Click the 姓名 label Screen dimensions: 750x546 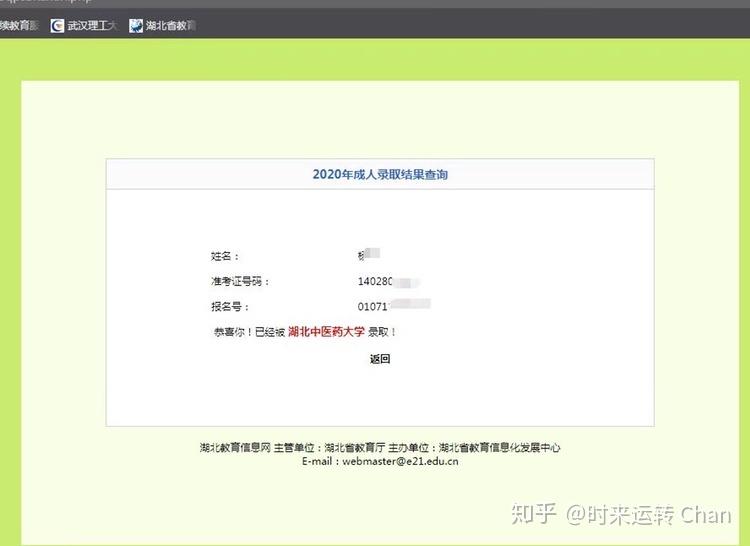225,256
